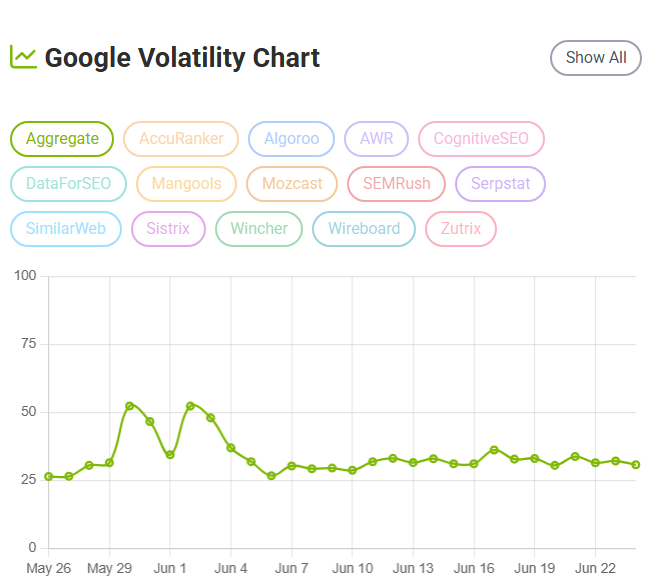Enable CognitiveSEO on the chart
Screen dimensions: 661x587
(x=481, y=139)
